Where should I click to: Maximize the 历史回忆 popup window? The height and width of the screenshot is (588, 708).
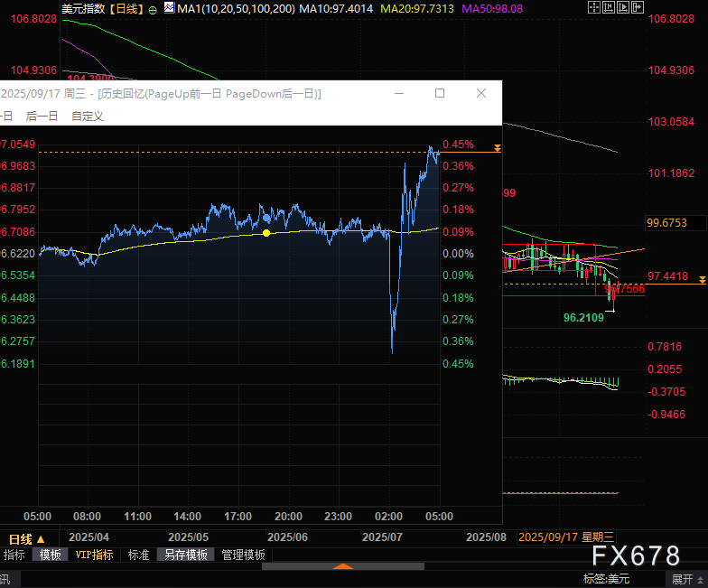click(440, 93)
